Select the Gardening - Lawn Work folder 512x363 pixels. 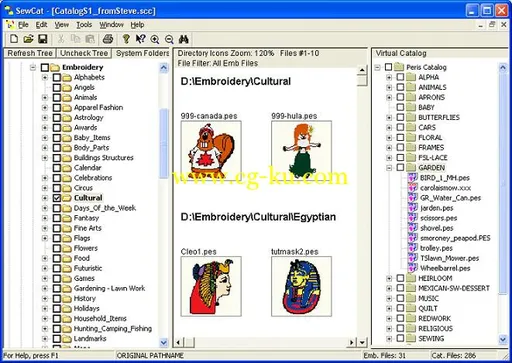point(109,288)
